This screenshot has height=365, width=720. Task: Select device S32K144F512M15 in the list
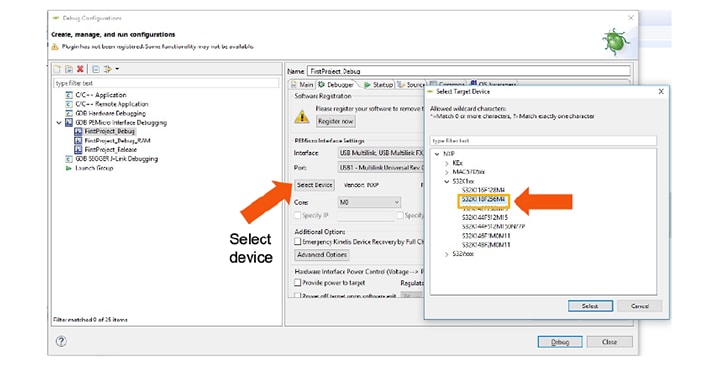tap(484, 217)
